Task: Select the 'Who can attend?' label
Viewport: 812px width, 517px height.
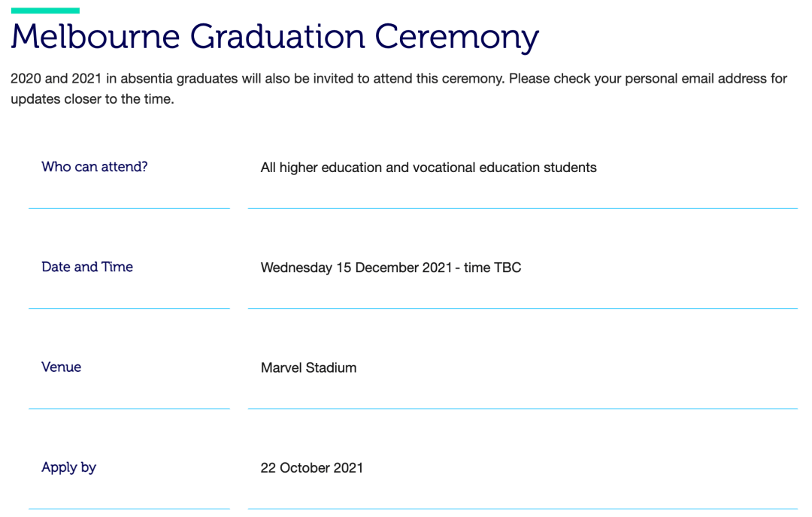Action: [94, 167]
